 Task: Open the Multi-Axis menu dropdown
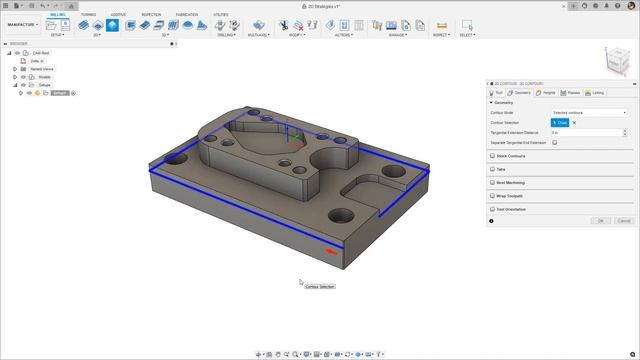pyautogui.click(x=258, y=35)
